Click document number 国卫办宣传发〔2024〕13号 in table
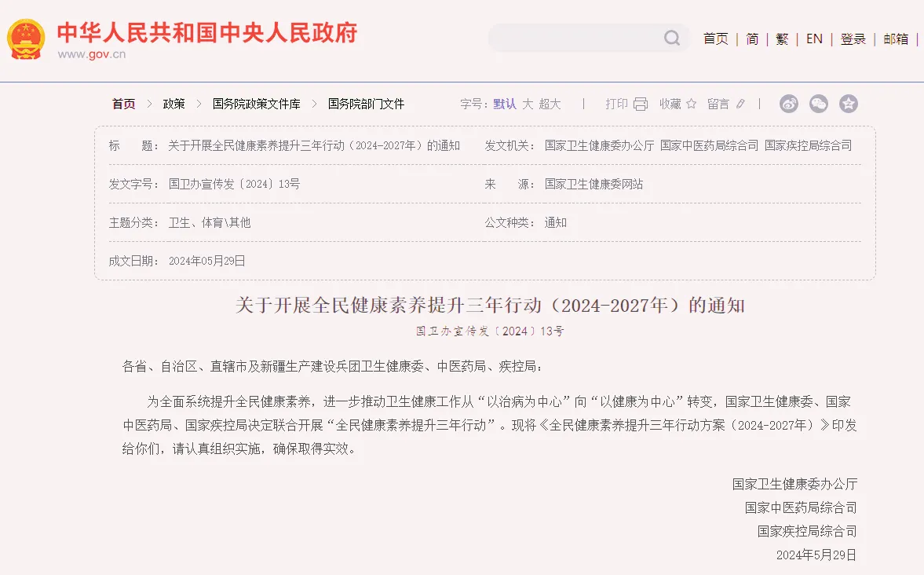Screen dimensions: 924x575 234,184
